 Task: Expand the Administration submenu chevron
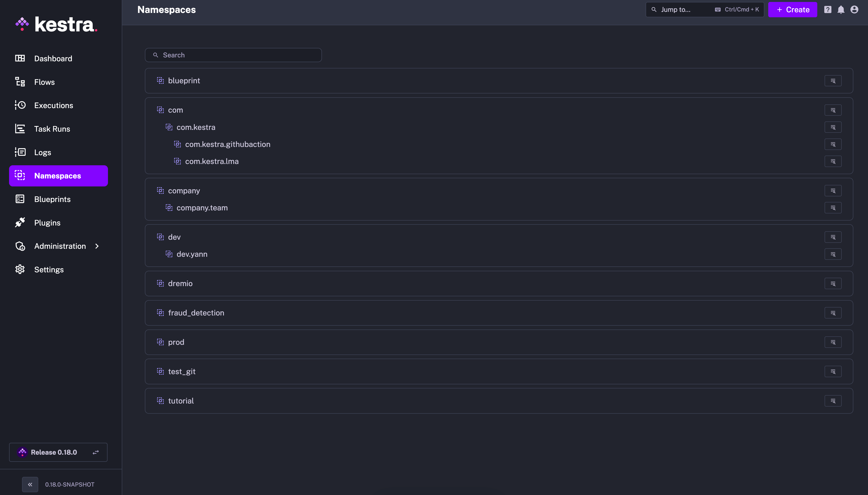click(97, 246)
